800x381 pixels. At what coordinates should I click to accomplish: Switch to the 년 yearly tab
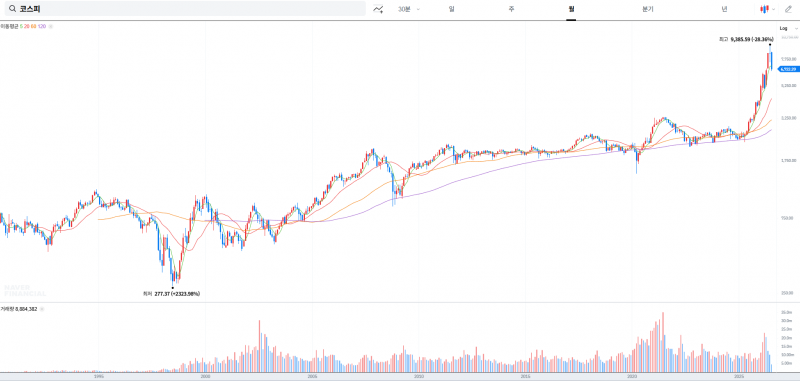pos(724,9)
